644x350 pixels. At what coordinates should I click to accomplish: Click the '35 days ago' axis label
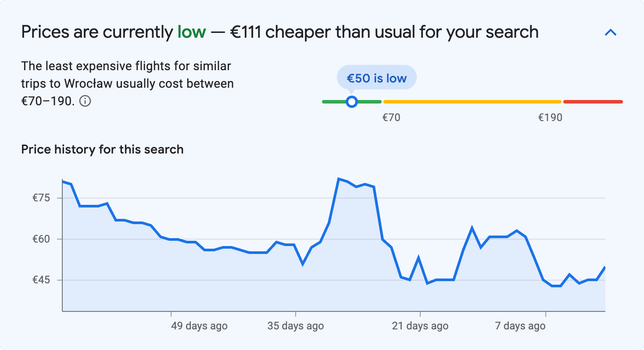[296, 326]
